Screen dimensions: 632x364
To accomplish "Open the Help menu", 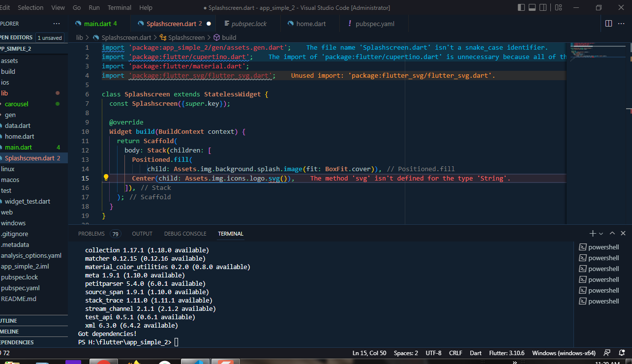I will tap(146, 8).
